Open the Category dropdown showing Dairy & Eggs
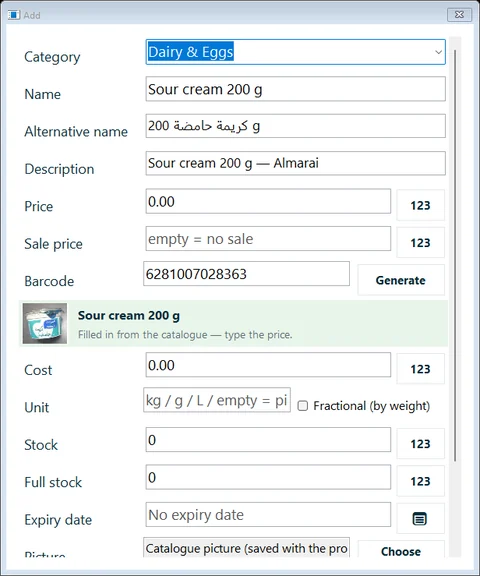The height and width of the screenshot is (576, 480). coord(295,52)
